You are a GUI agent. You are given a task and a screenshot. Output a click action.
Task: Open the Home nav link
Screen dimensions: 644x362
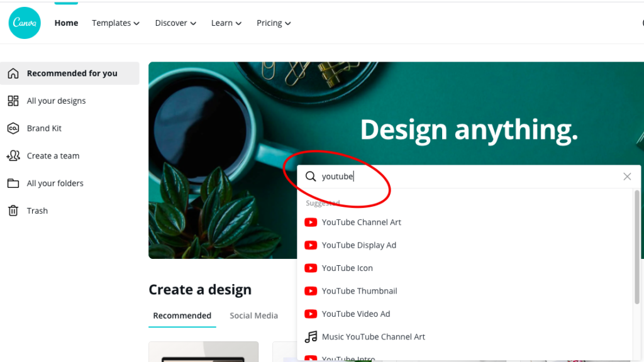66,23
